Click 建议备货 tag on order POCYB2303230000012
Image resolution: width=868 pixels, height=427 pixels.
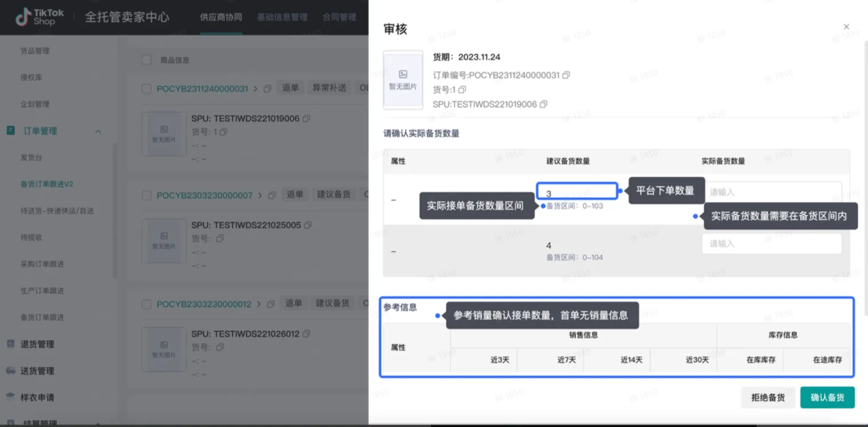point(333,303)
